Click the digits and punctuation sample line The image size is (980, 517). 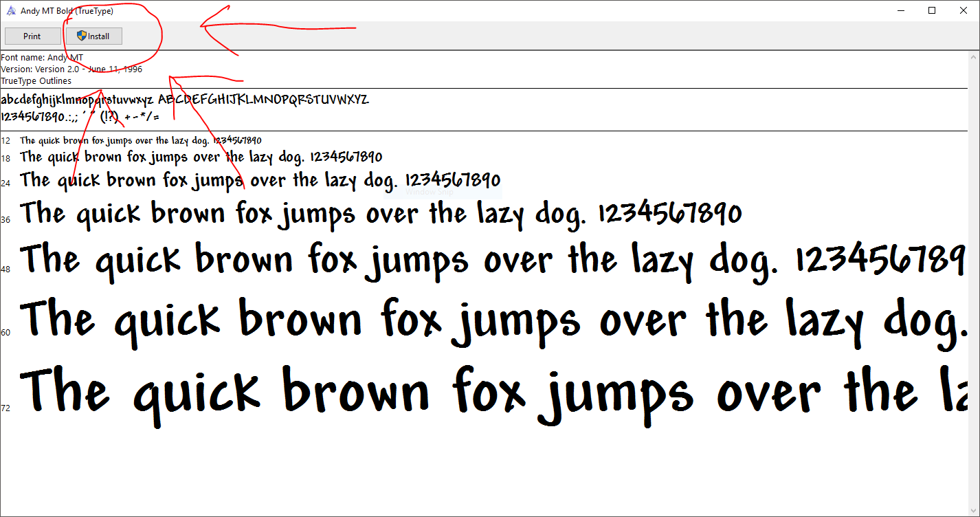coord(80,117)
